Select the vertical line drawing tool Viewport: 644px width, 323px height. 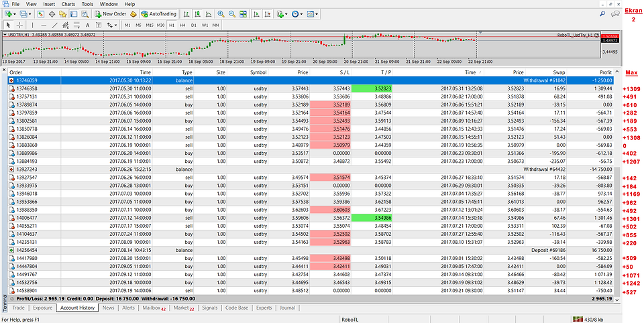tap(33, 25)
